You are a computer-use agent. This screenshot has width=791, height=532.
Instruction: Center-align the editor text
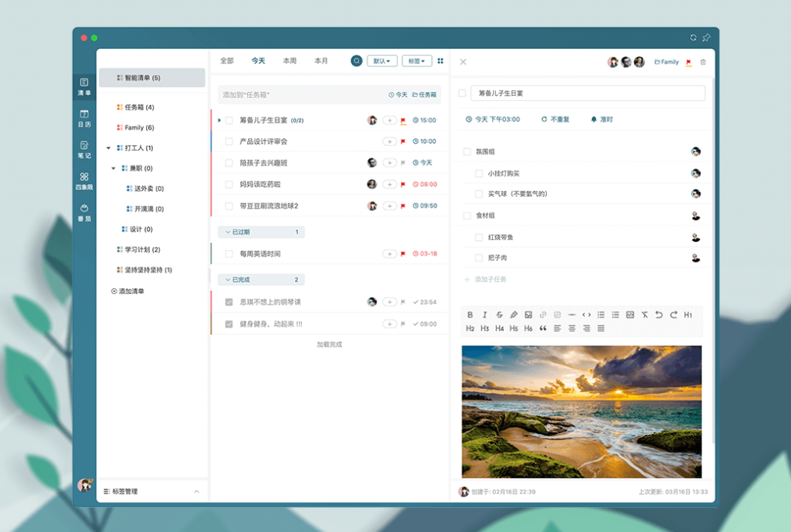[572, 328]
